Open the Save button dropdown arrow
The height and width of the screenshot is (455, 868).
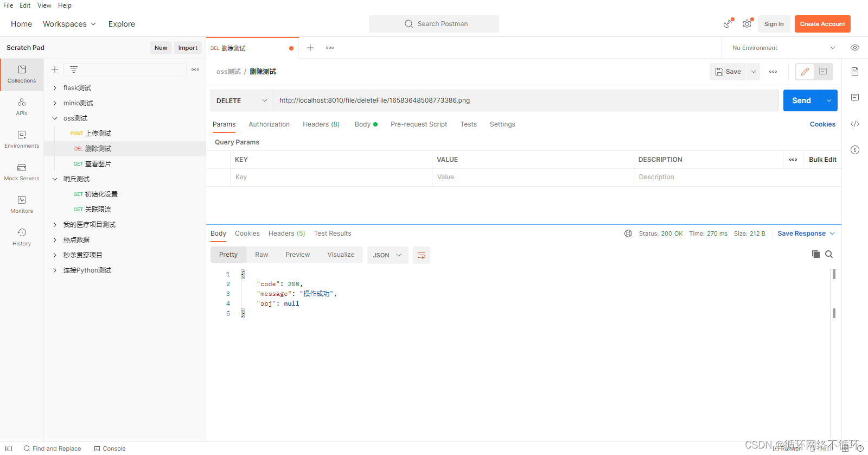coord(754,72)
